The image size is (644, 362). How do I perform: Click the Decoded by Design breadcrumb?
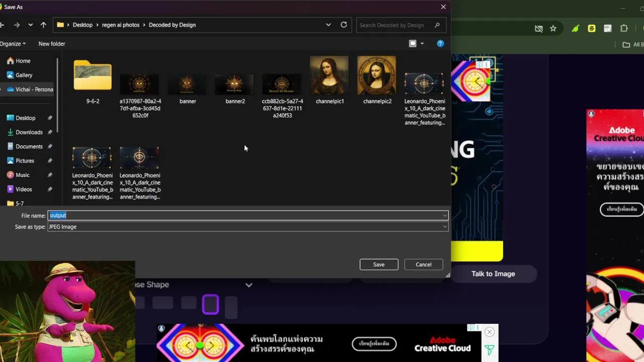(172, 25)
